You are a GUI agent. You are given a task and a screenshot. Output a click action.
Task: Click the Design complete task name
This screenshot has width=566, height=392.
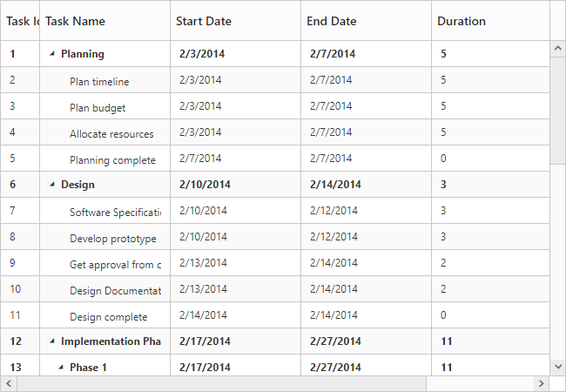point(108,317)
